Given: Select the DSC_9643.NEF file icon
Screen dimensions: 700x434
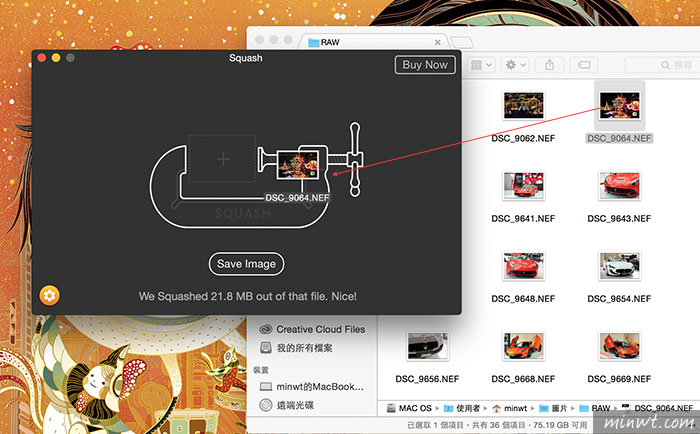Looking at the screenshot, I should click(x=619, y=185).
